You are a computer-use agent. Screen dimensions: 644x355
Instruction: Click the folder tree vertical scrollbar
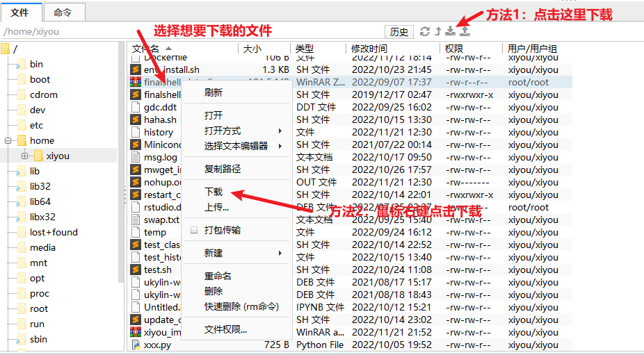click(x=121, y=162)
